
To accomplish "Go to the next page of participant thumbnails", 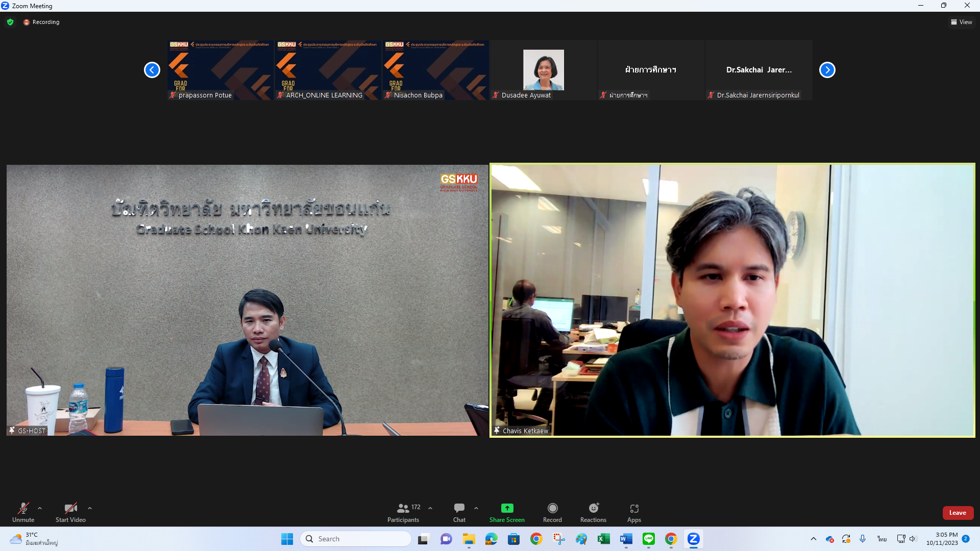I will point(827,70).
